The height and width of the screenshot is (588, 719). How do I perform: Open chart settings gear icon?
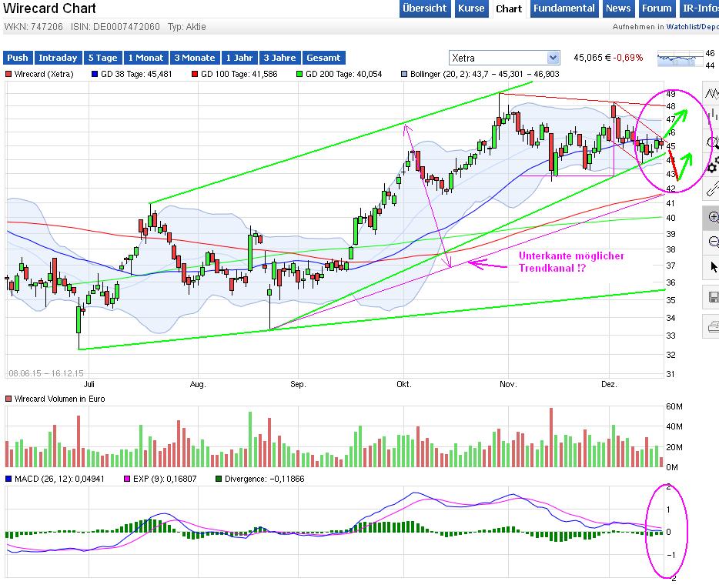pos(711,165)
